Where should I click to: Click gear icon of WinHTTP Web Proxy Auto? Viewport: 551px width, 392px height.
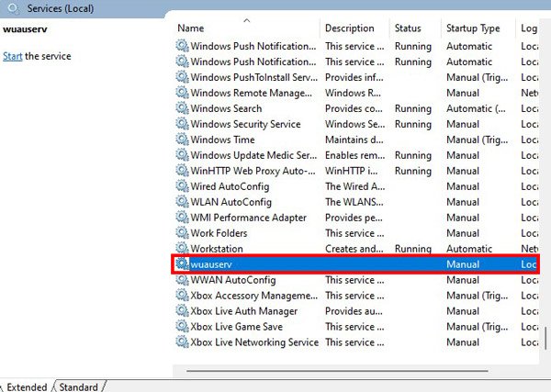point(182,171)
